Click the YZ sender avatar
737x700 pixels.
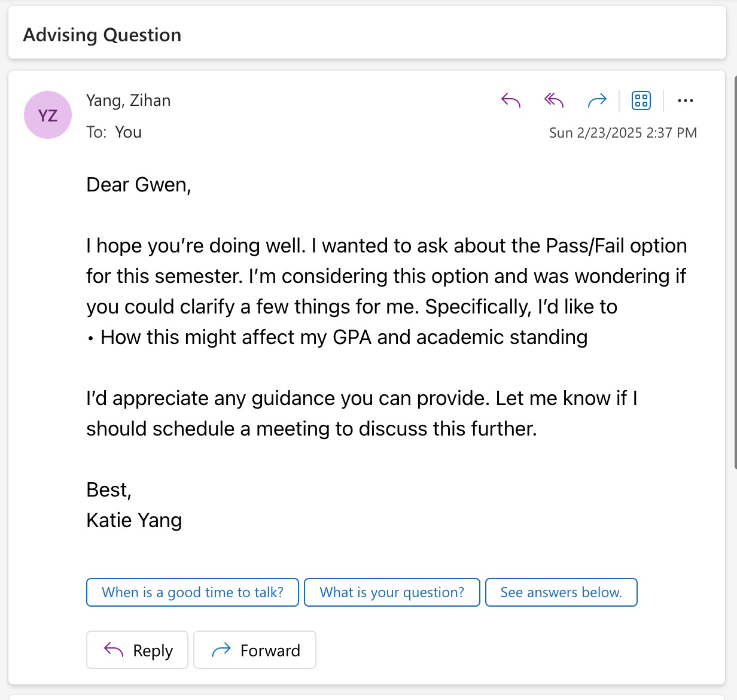(x=48, y=115)
